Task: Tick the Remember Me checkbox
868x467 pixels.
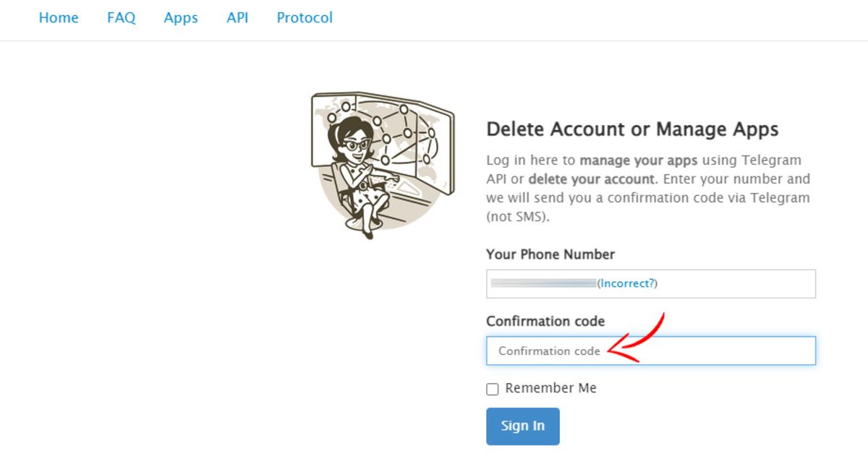Action: click(x=493, y=390)
